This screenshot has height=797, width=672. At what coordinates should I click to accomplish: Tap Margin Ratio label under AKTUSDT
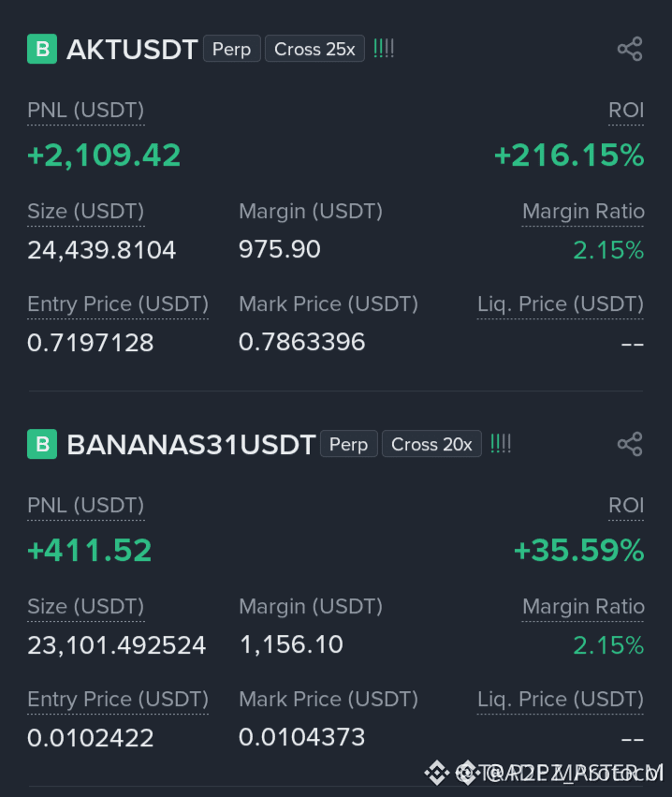pos(583,212)
